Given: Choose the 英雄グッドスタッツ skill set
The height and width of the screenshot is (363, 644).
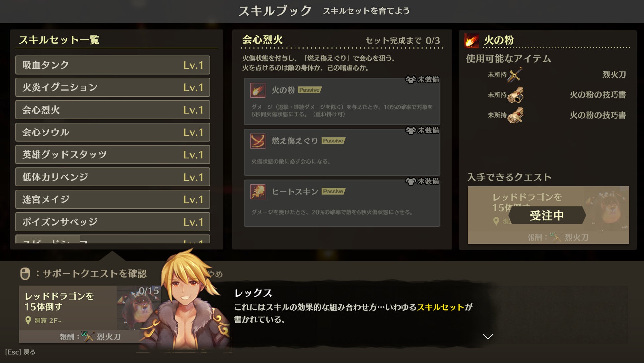Looking at the screenshot, I should [x=113, y=155].
